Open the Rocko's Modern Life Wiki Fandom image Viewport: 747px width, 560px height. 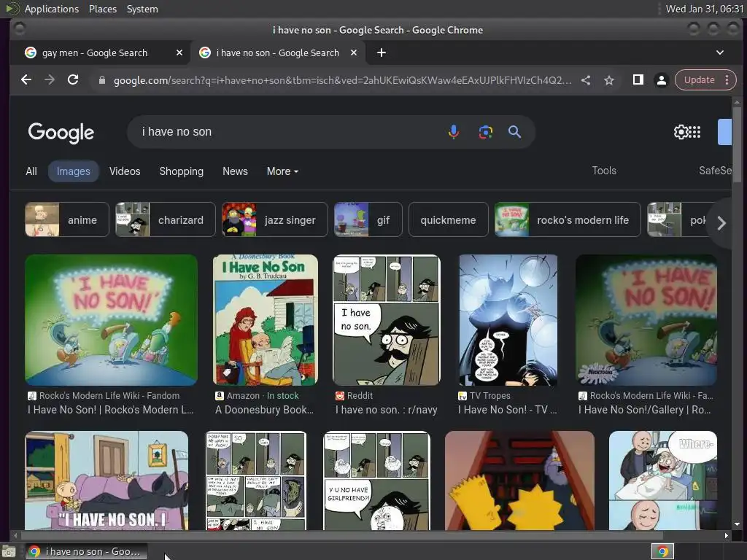point(111,319)
